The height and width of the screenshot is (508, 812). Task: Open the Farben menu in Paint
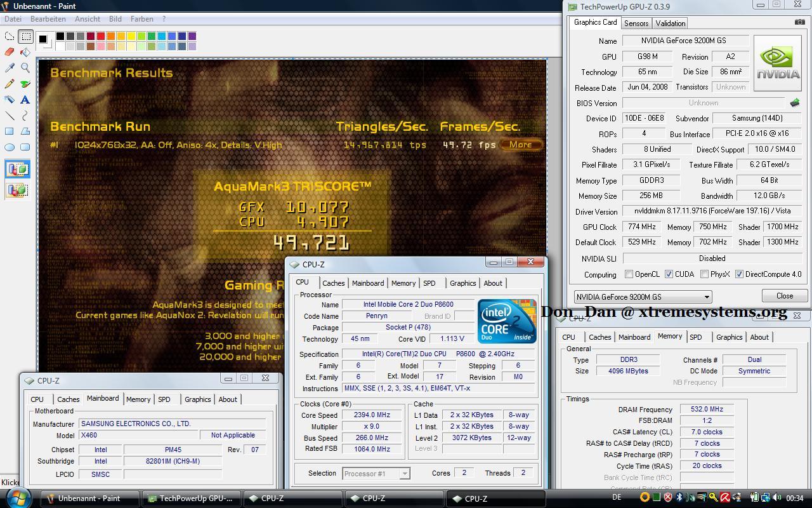coord(142,19)
